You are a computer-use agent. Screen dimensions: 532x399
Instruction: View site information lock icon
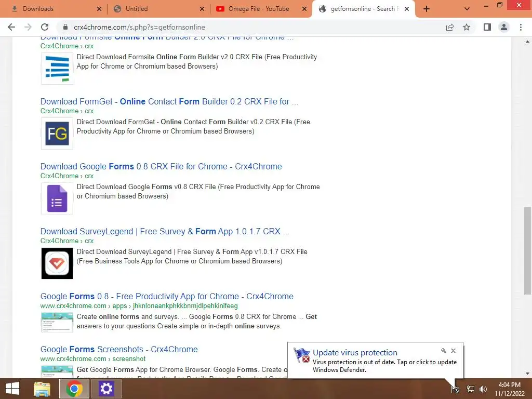coord(66,27)
